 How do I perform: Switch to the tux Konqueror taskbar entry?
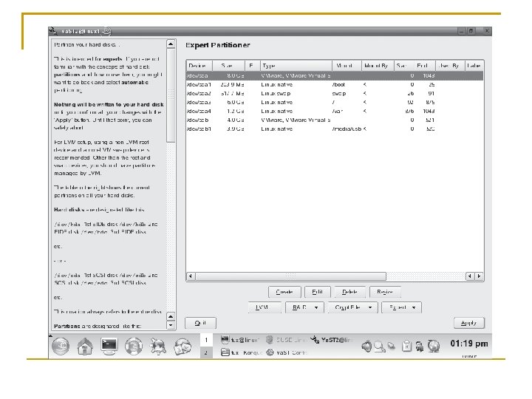point(242,352)
